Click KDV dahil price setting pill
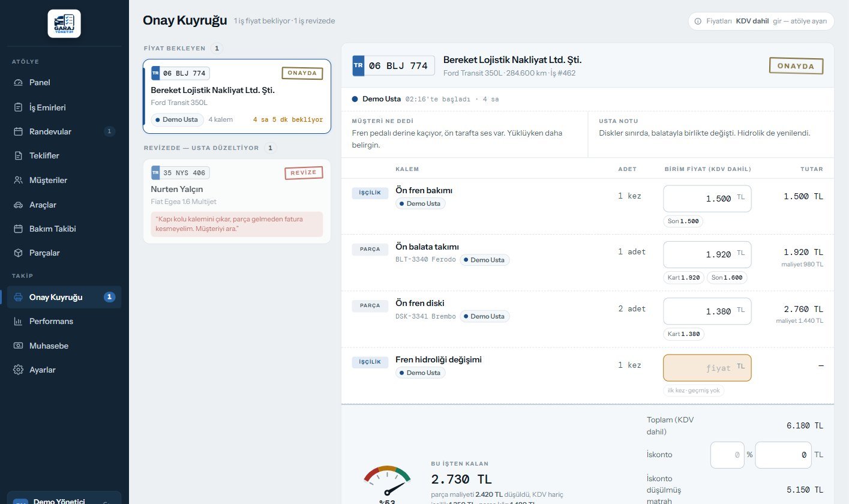The height and width of the screenshot is (504, 849). [761, 21]
